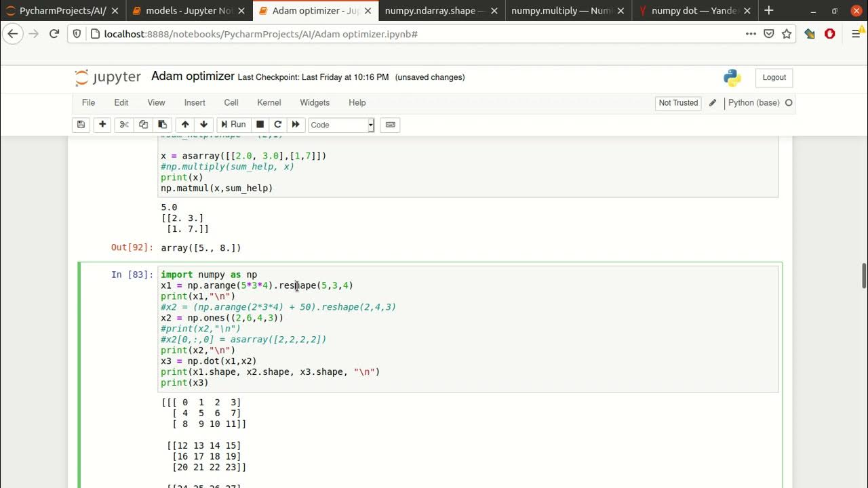868x488 pixels.
Task: Move selected cell down arrow
Action: click(203, 125)
